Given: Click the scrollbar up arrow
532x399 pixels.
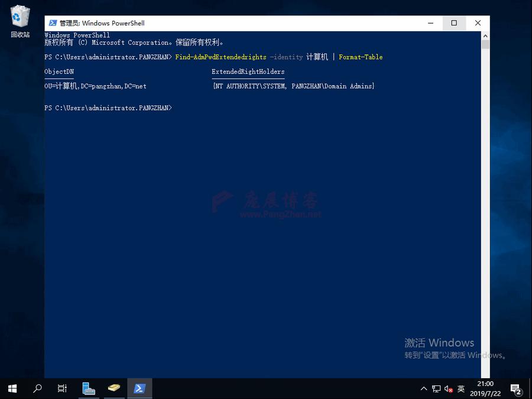Looking at the screenshot, I should (485, 35).
